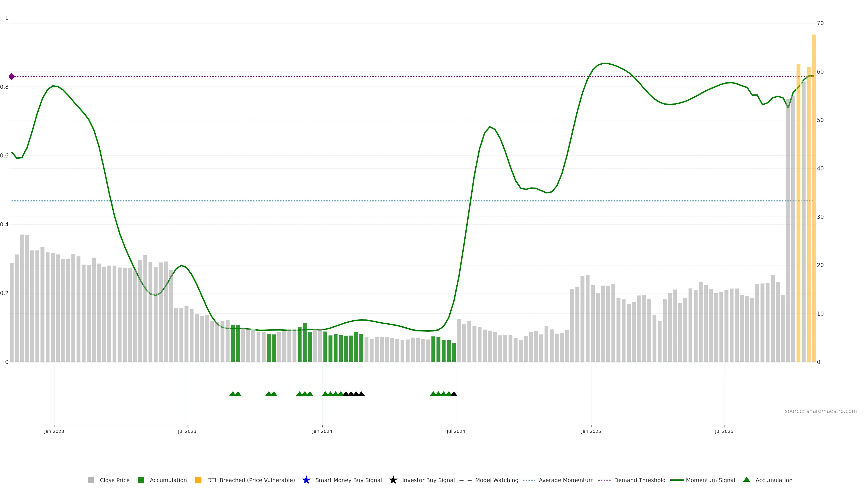868x488 pixels.
Task: Click the orange DTL Breached legend swatch
Action: click(198, 480)
